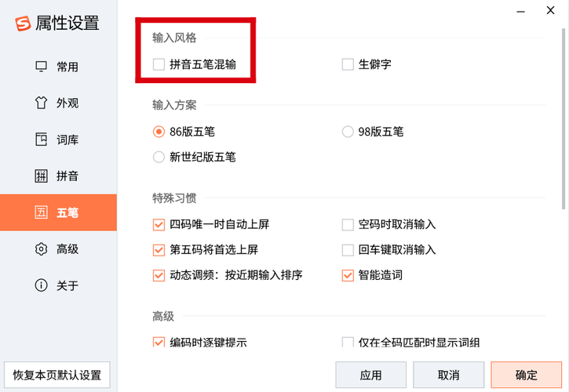
Task: Check 回车键取消输入 option
Action: (x=348, y=250)
